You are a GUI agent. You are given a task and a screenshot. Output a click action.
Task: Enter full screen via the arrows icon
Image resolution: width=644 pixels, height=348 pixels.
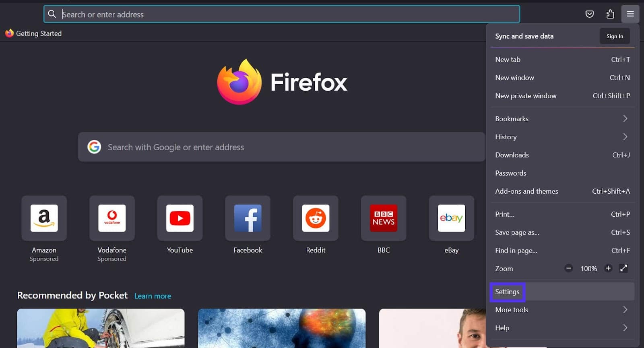click(x=623, y=268)
